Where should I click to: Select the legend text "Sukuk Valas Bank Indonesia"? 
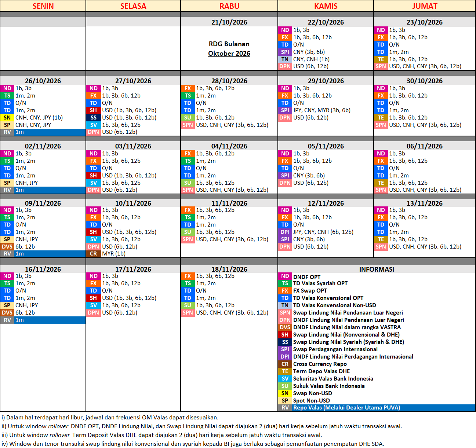pyautogui.click(x=329, y=386)
